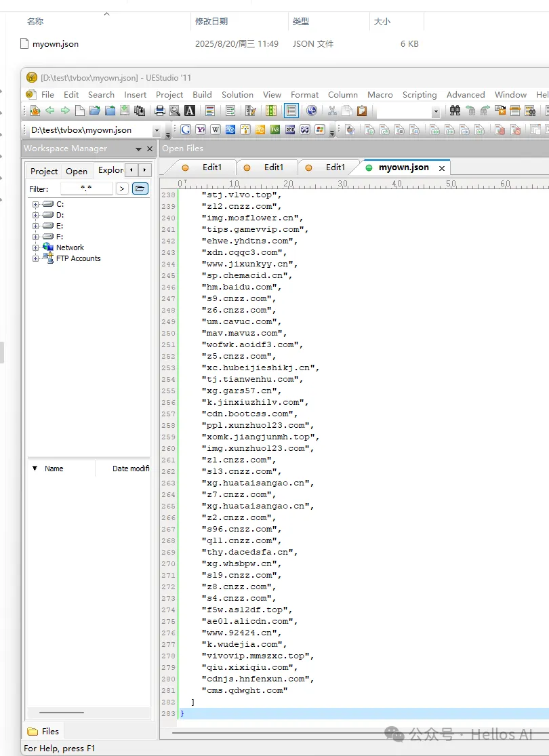
Task: Click the Print icon in toolbar
Action: tap(160, 111)
